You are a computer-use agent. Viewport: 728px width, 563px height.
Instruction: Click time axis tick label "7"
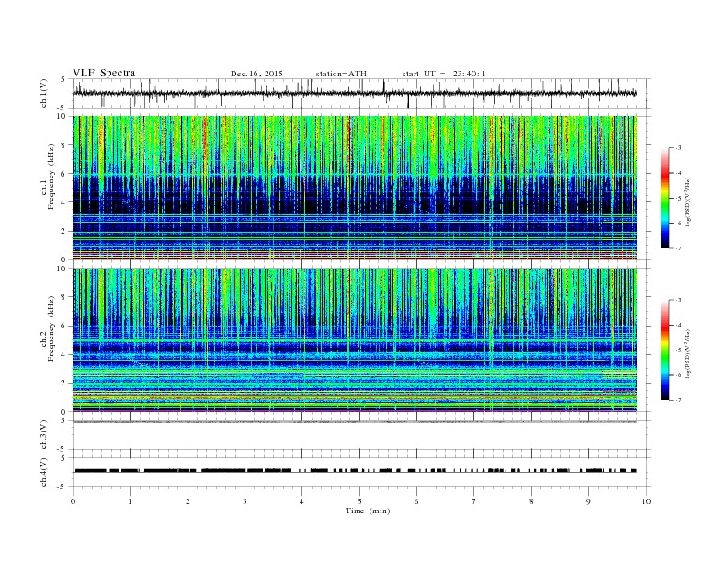pos(474,501)
